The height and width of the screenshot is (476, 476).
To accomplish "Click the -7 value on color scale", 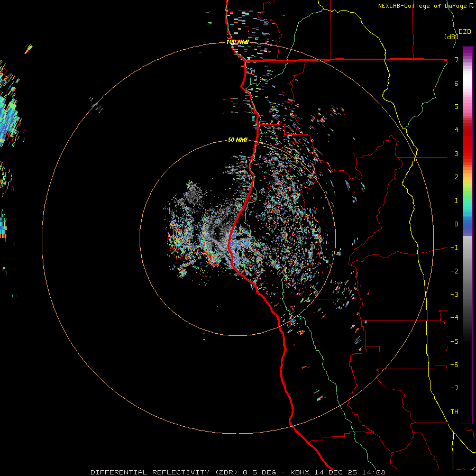I will coord(454,388).
